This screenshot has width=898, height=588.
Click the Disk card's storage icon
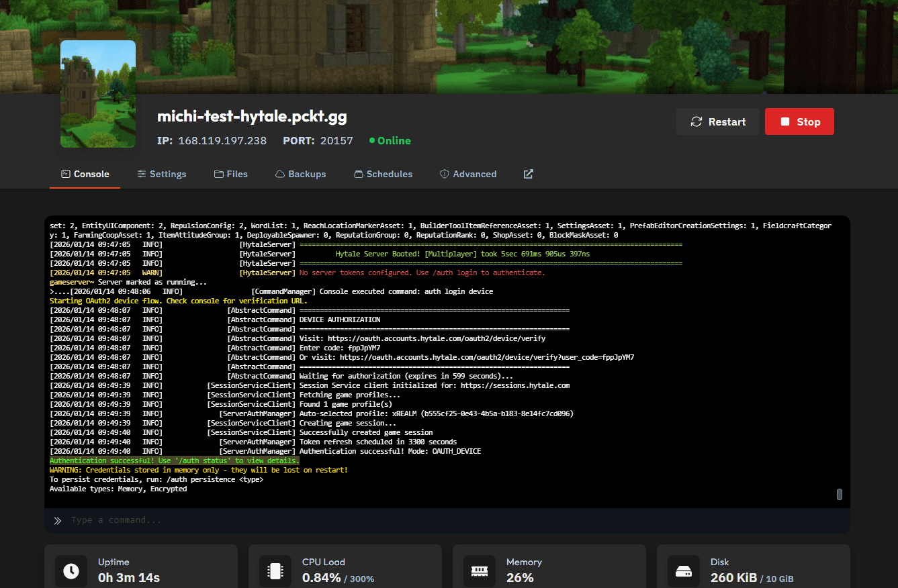(x=684, y=571)
